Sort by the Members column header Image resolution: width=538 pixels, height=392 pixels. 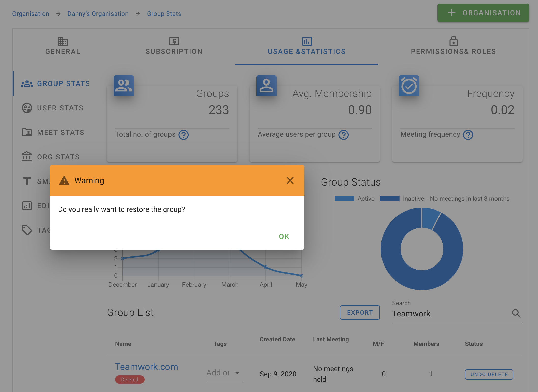[426, 344]
